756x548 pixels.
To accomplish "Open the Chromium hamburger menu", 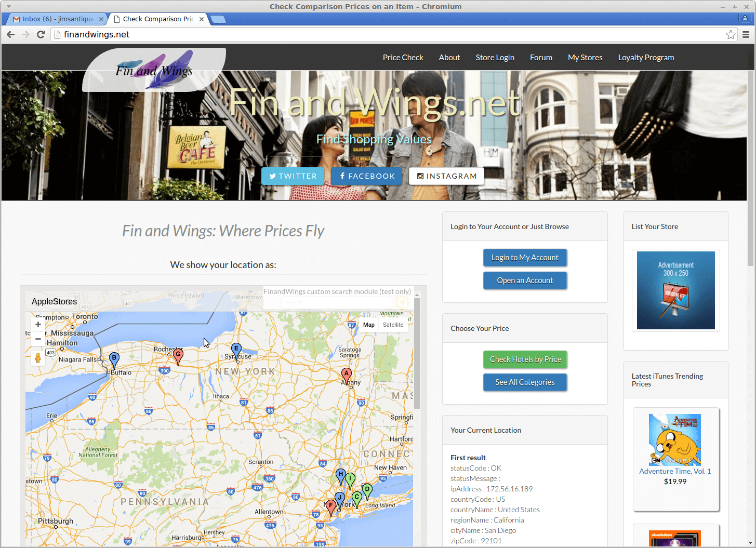I will click(x=746, y=34).
